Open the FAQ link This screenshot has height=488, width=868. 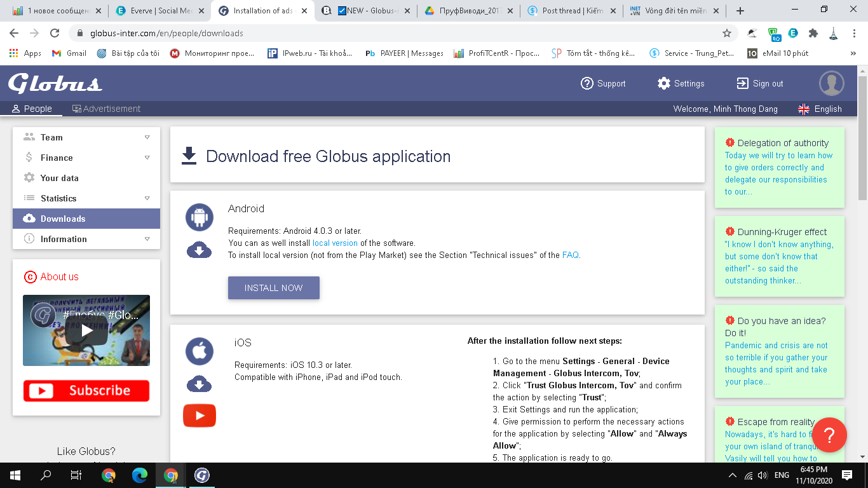[x=571, y=255]
